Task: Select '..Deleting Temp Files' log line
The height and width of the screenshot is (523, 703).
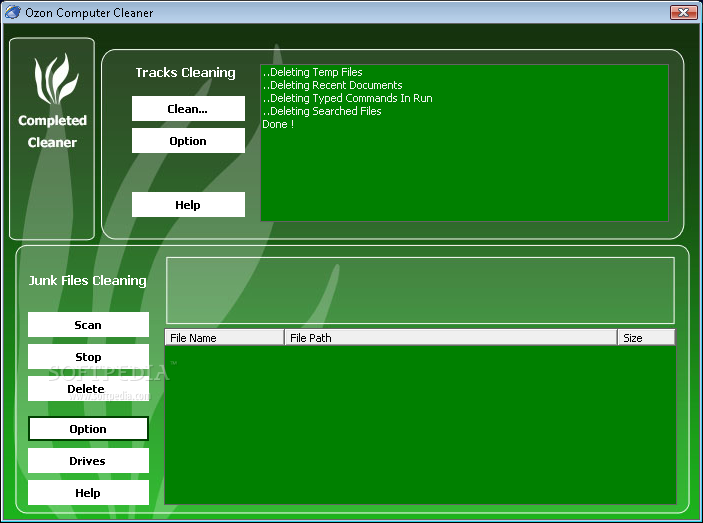Action: click(x=312, y=72)
